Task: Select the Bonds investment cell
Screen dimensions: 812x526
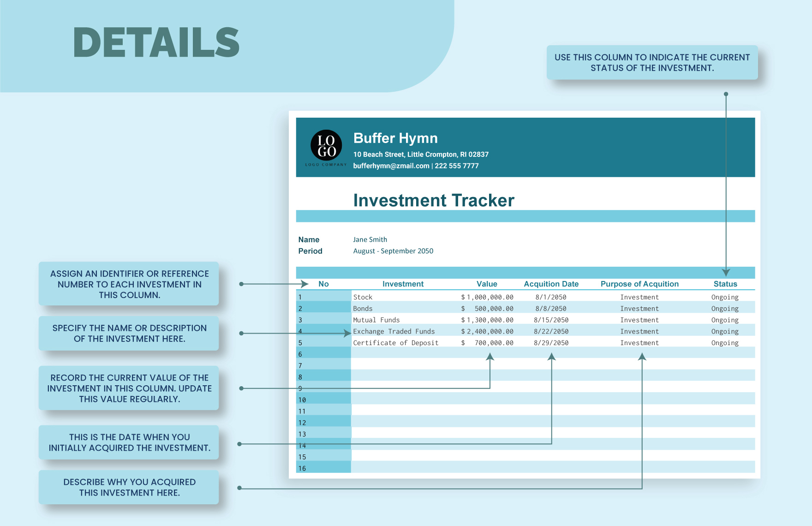Action: 363,309
